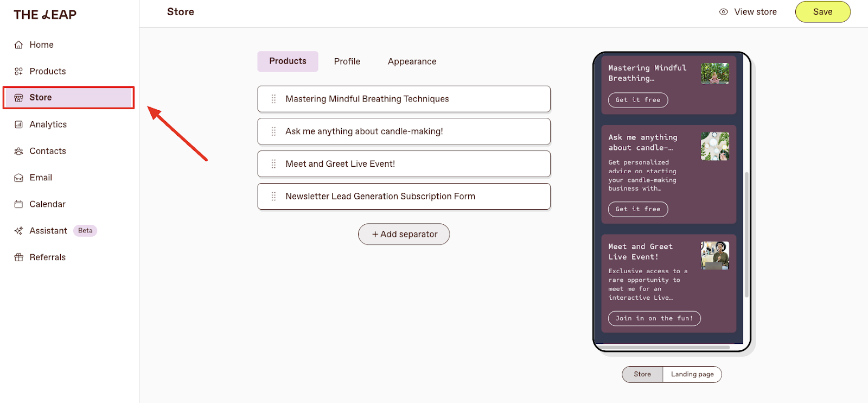Switch to the Profile tab
The height and width of the screenshot is (403, 868).
[x=347, y=61]
